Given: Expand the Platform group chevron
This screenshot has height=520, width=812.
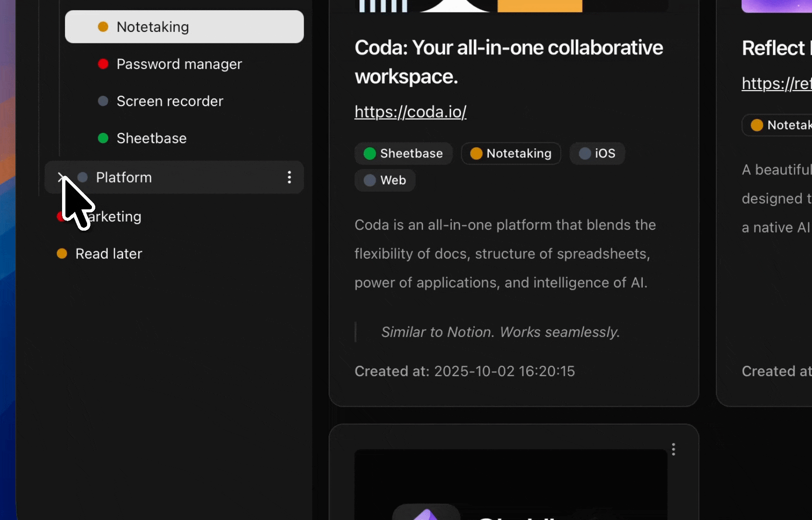Looking at the screenshot, I should click(61, 177).
